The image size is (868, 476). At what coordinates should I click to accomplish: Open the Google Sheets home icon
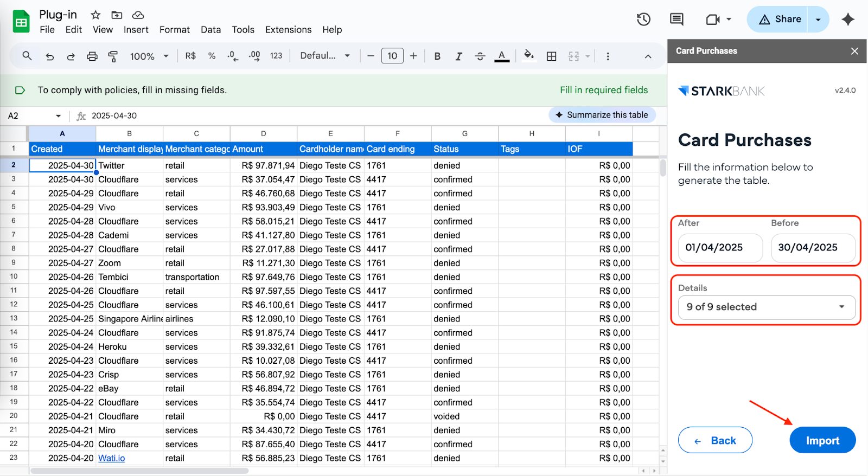(21, 22)
